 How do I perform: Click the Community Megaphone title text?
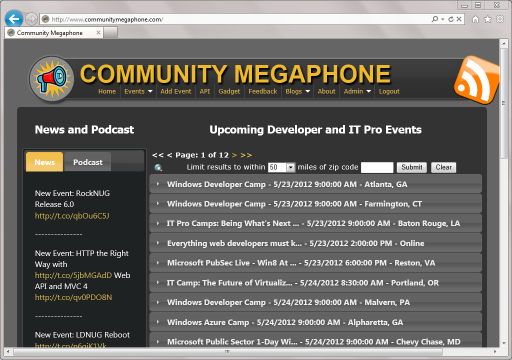click(235, 74)
